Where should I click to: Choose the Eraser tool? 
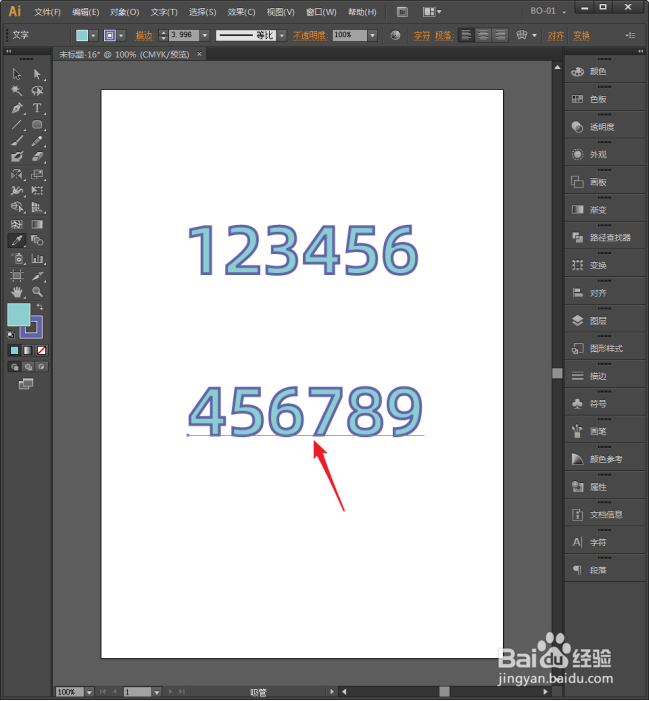(37, 157)
